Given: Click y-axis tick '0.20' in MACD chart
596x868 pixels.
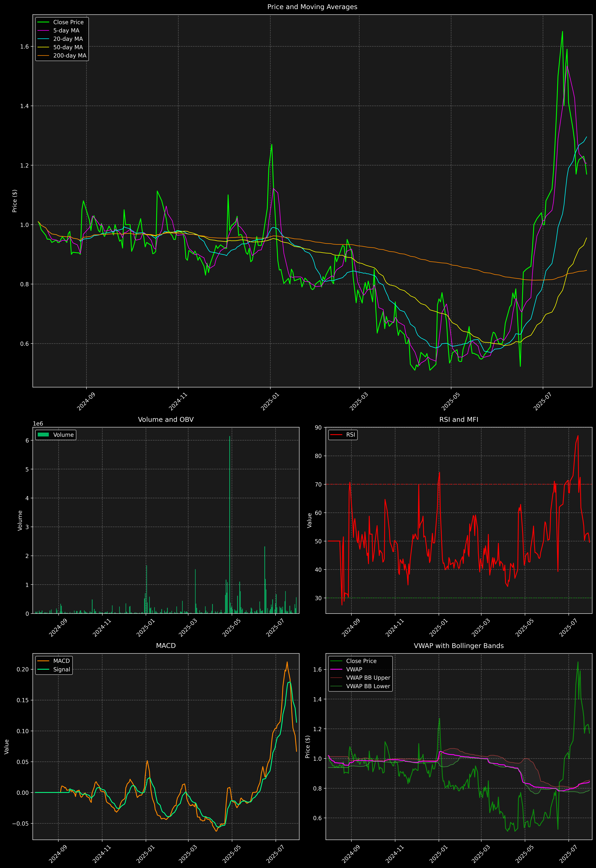Looking at the screenshot, I should pyautogui.click(x=23, y=669).
